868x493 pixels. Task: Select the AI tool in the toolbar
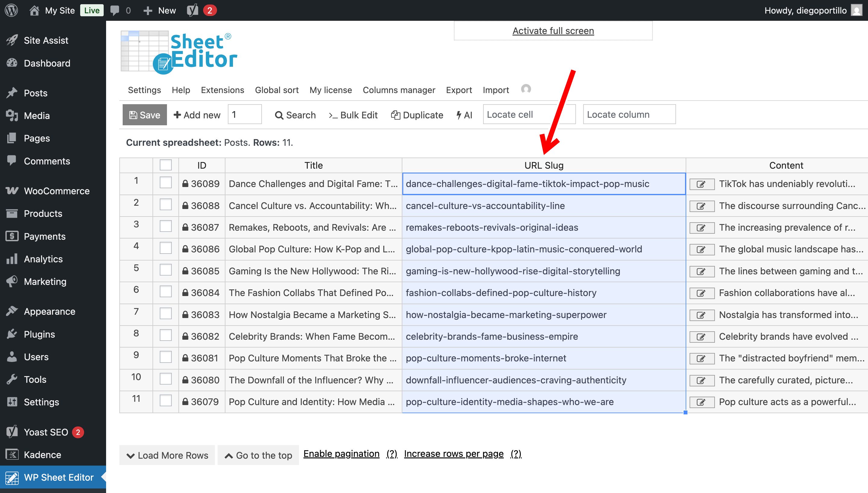point(464,115)
